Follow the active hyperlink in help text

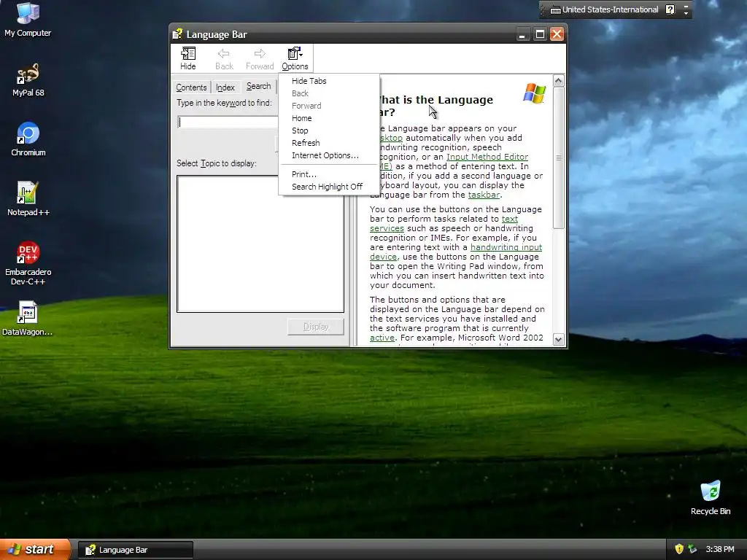tap(382, 338)
